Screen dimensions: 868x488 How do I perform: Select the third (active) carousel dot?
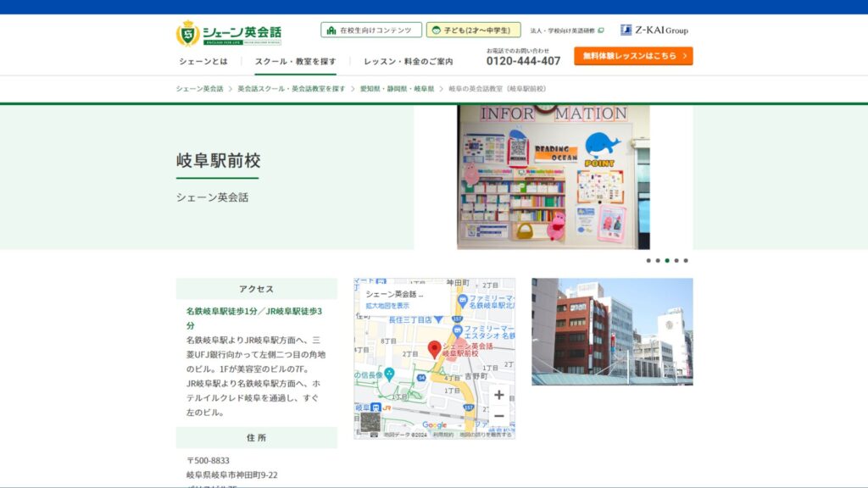pyautogui.click(x=667, y=261)
